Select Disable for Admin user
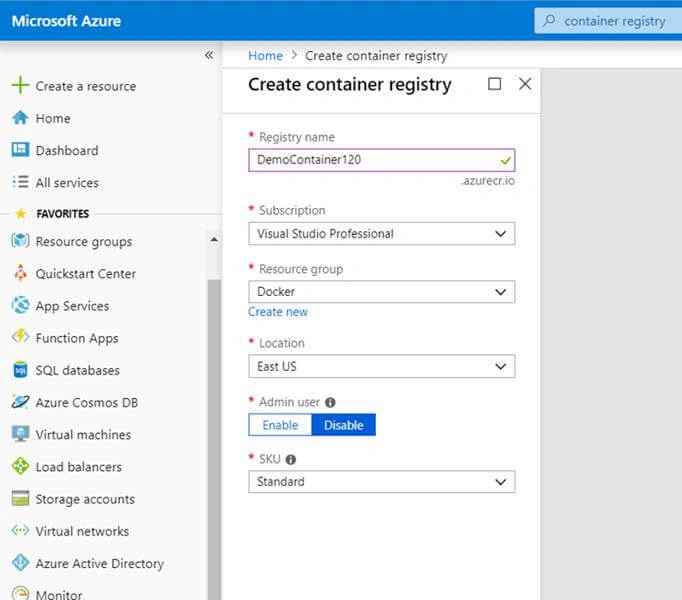Image resolution: width=682 pixels, height=600 pixels. [x=344, y=425]
